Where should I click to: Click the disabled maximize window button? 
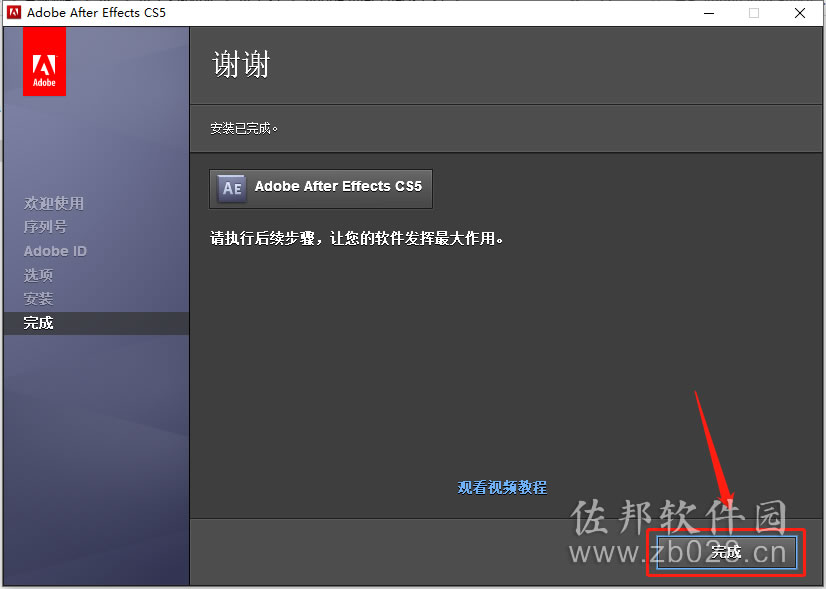coord(754,13)
